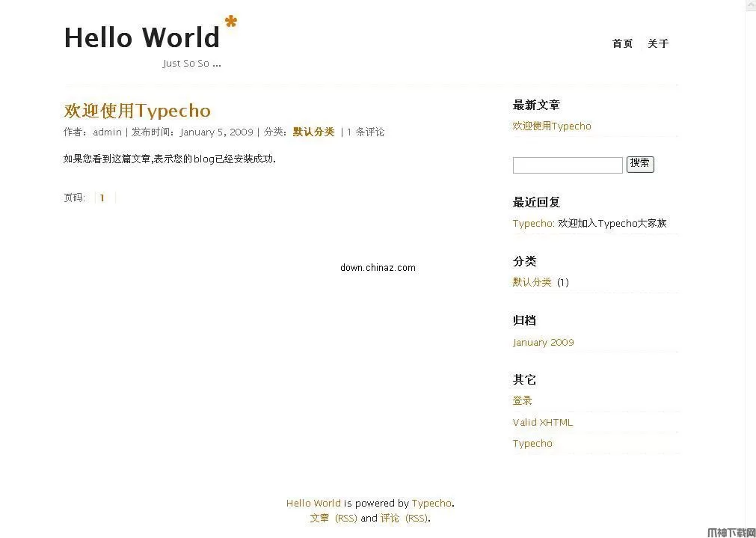Click the 默认分类 category in the post meta line
756x538 pixels.
pyautogui.click(x=313, y=132)
